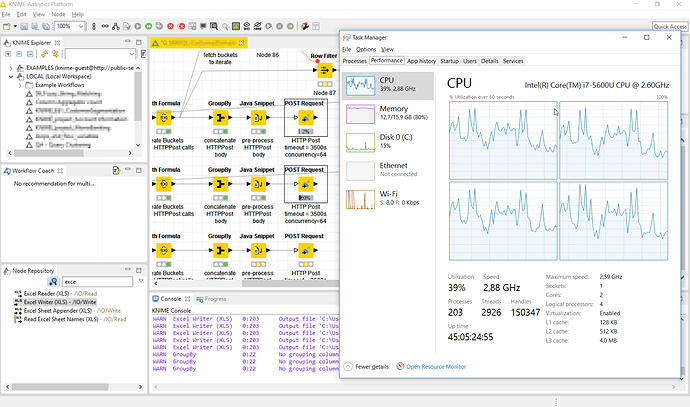
Task: Select the Console tab
Action: pos(171,299)
